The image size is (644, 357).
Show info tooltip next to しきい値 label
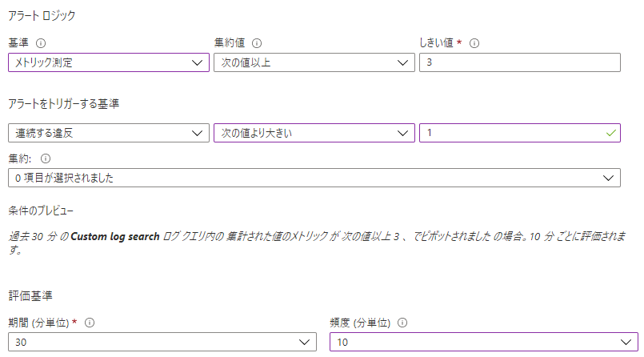tap(474, 43)
